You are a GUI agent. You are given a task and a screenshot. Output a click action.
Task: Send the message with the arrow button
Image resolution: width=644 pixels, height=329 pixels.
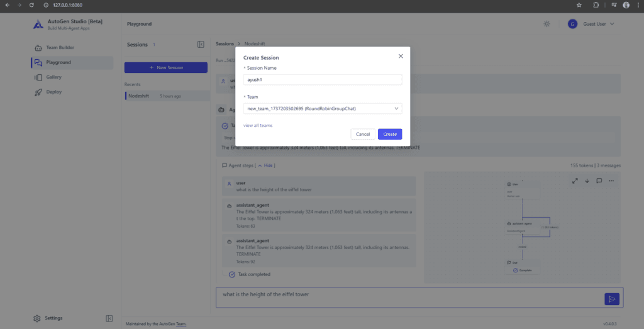click(612, 299)
